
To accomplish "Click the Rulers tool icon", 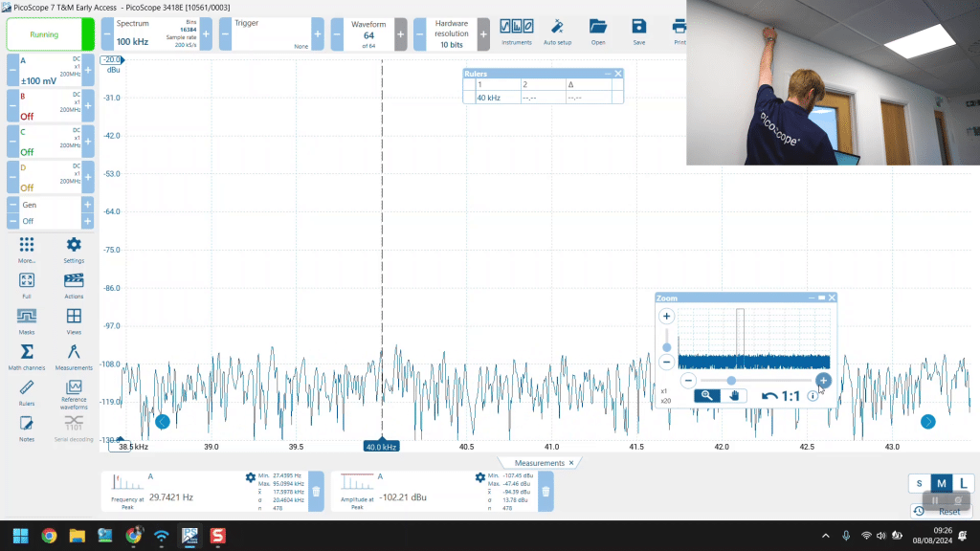I will [27, 388].
